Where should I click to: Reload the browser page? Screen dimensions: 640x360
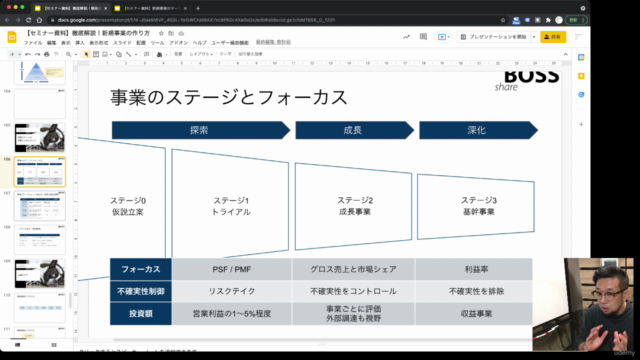(28, 20)
